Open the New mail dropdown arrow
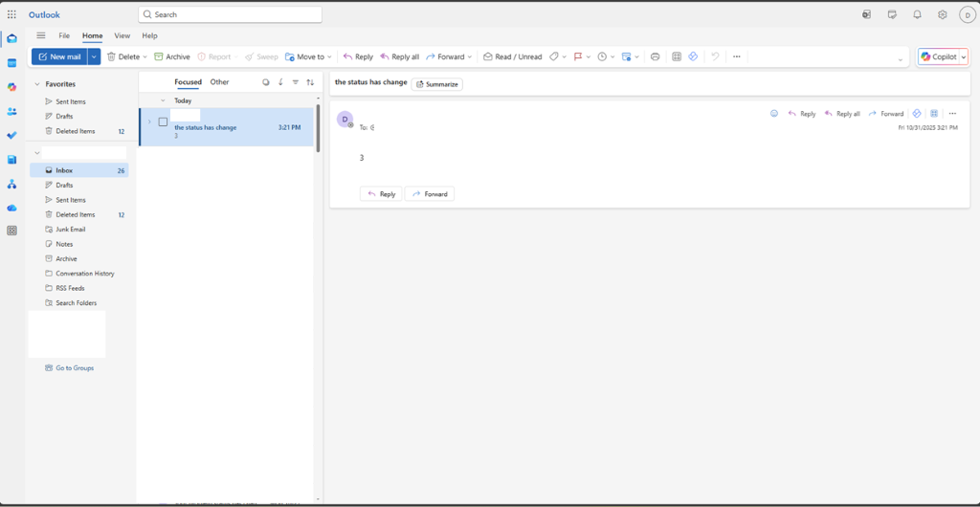This screenshot has width=980, height=507. coord(94,56)
